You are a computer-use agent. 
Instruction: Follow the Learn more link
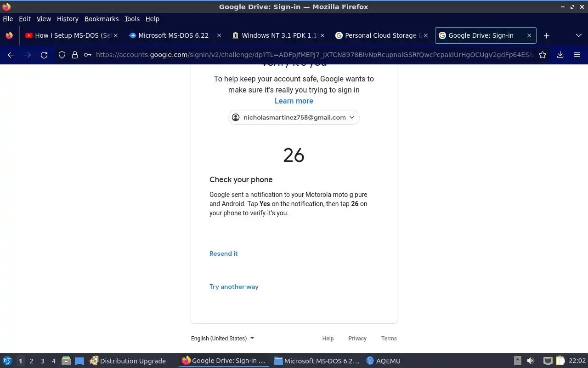click(294, 101)
